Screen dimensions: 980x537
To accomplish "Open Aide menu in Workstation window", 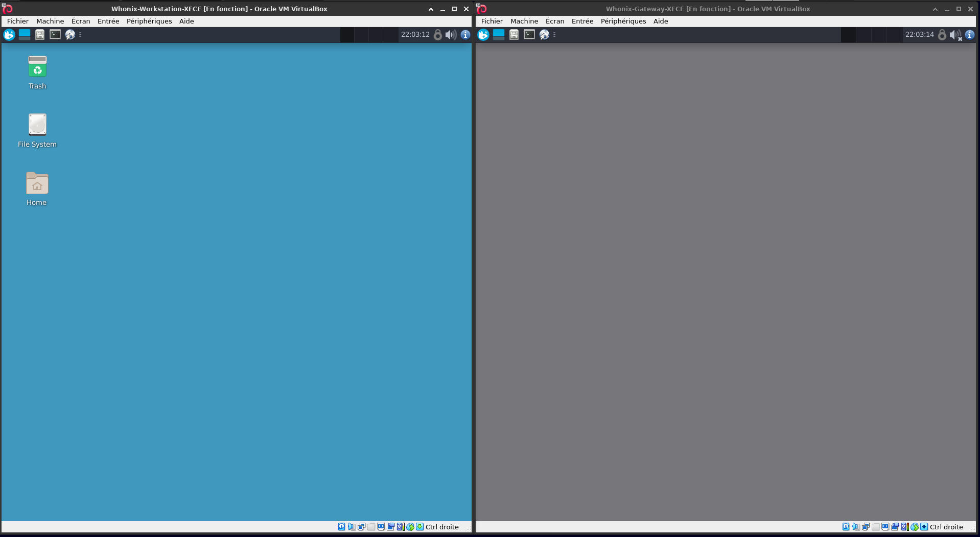I will point(186,21).
